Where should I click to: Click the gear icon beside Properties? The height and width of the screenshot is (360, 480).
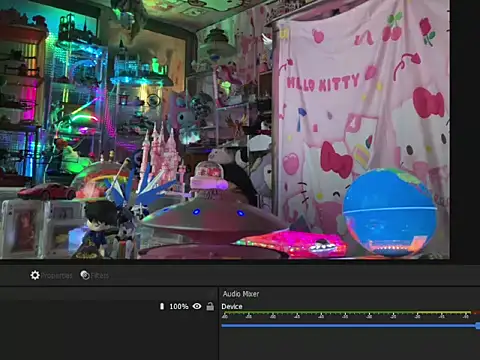click(x=35, y=275)
